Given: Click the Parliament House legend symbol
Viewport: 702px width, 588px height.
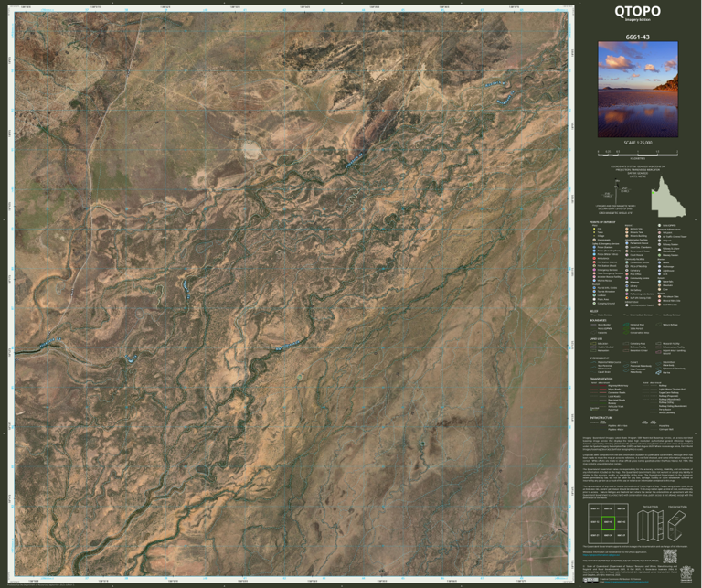Looking at the screenshot, I should point(627,243).
